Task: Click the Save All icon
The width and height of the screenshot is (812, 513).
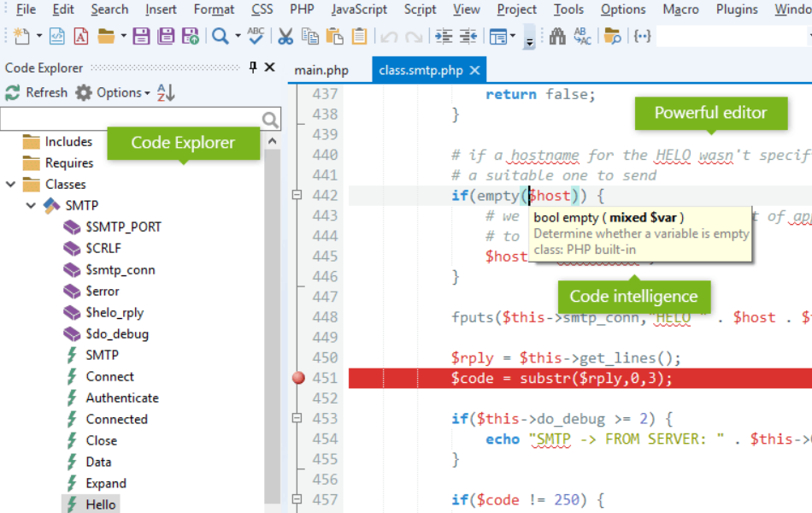Action: [166, 36]
